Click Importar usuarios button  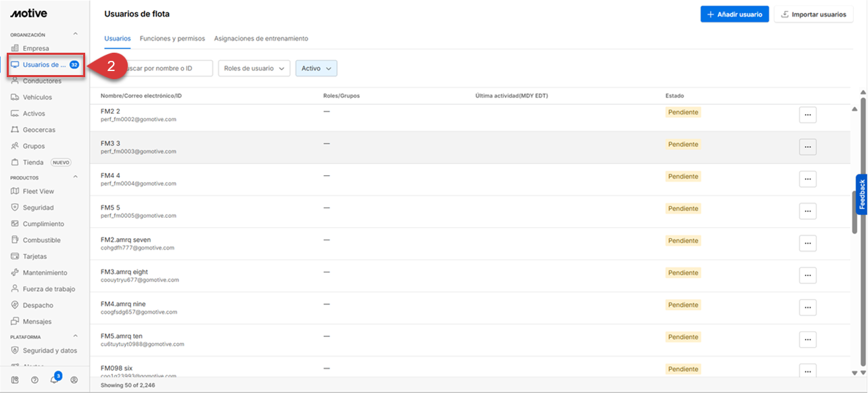[813, 14]
